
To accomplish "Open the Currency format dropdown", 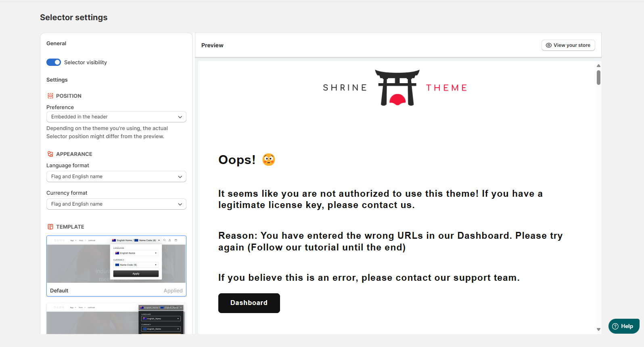I will point(116,204).
